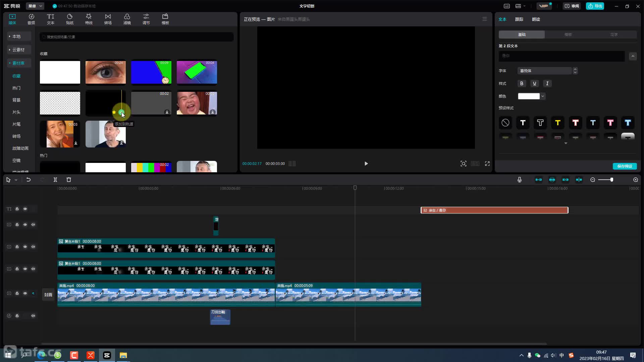Hide the text track with eye icon
Image resolution: width=644 pixels, height=362 pixels.
click(25, 209)
